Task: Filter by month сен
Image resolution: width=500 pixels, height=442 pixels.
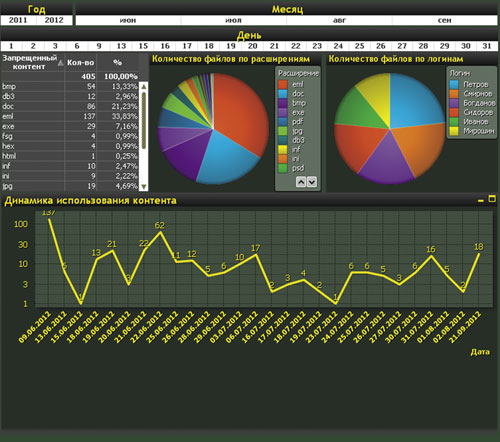Action: point(445,20)
